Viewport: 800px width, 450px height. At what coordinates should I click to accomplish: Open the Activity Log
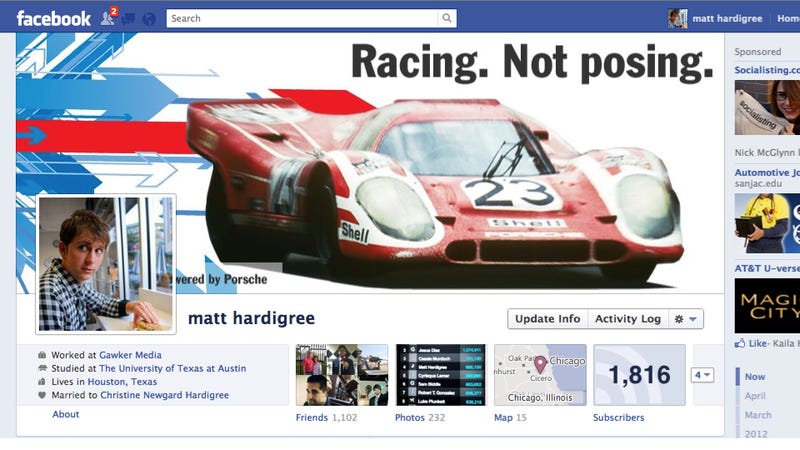(628, 319)
